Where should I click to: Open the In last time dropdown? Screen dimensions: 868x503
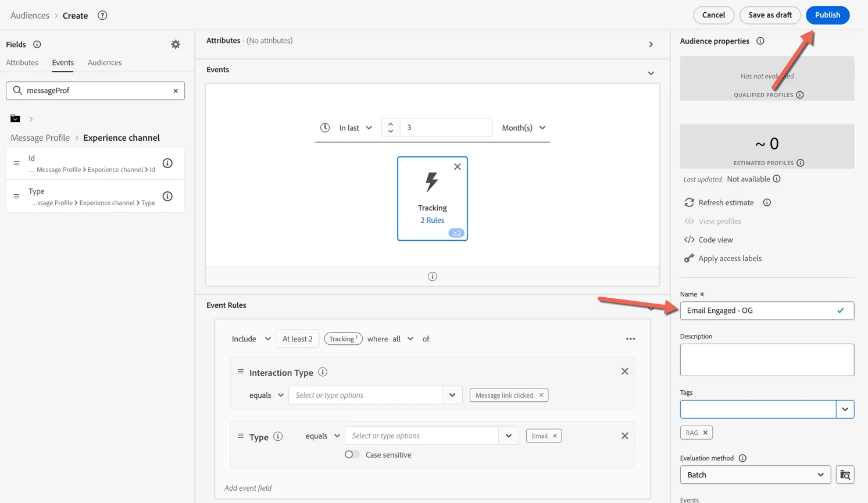pyautogui.click(x=356, y=128)
